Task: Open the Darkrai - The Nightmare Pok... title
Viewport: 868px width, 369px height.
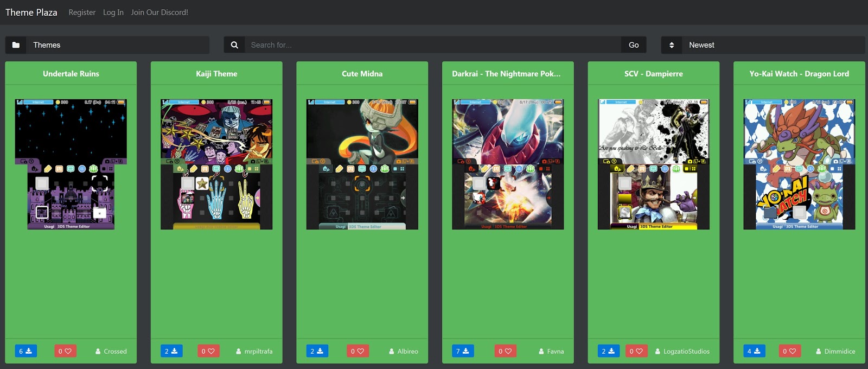Action: [507, 74]
